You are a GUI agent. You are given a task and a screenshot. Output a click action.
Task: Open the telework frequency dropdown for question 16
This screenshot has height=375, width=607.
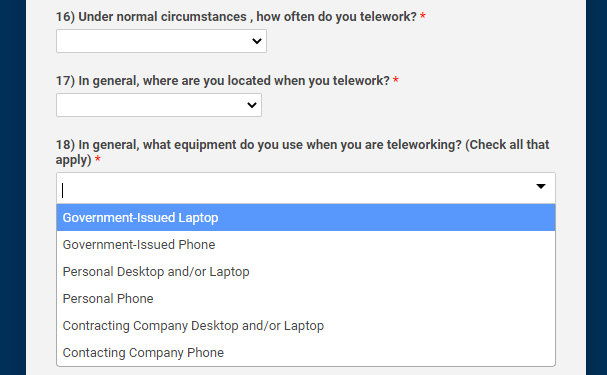[x=161, y=41]
